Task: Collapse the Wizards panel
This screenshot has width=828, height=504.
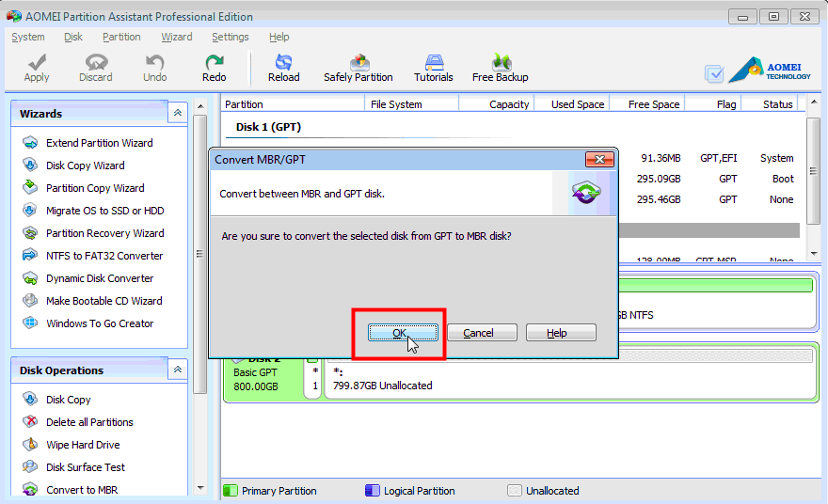Action: tap(178, 113)
